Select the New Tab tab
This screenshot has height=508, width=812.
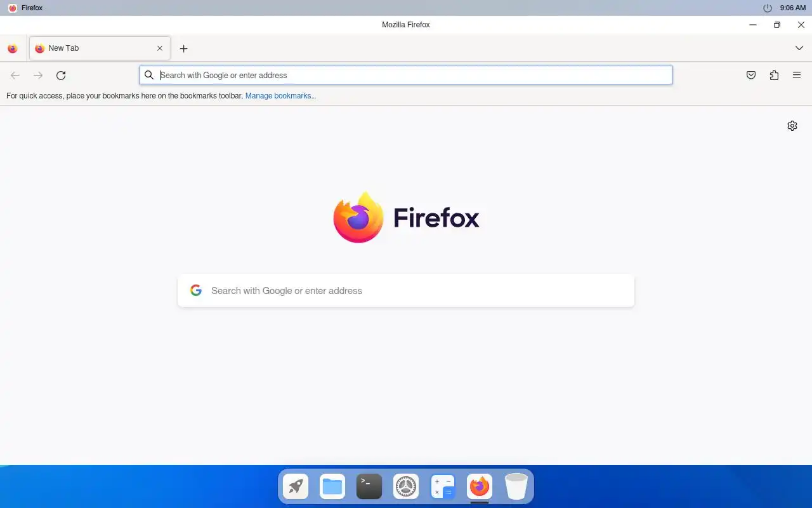100,48
